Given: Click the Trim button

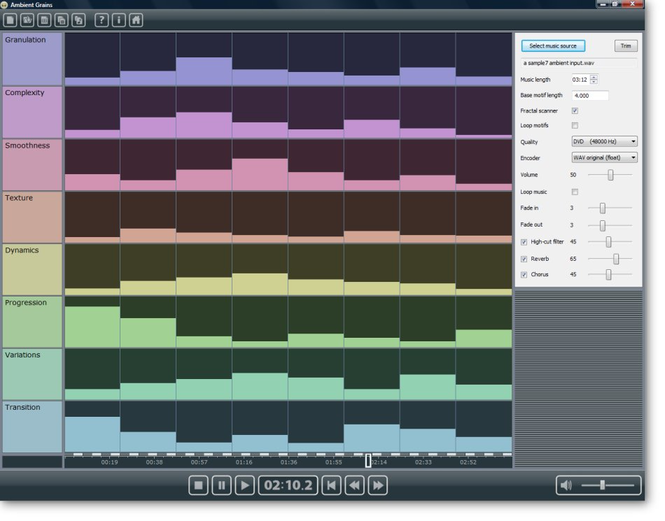Looking at the screenshot, I should pyautogui.click(x=626, y=46).
